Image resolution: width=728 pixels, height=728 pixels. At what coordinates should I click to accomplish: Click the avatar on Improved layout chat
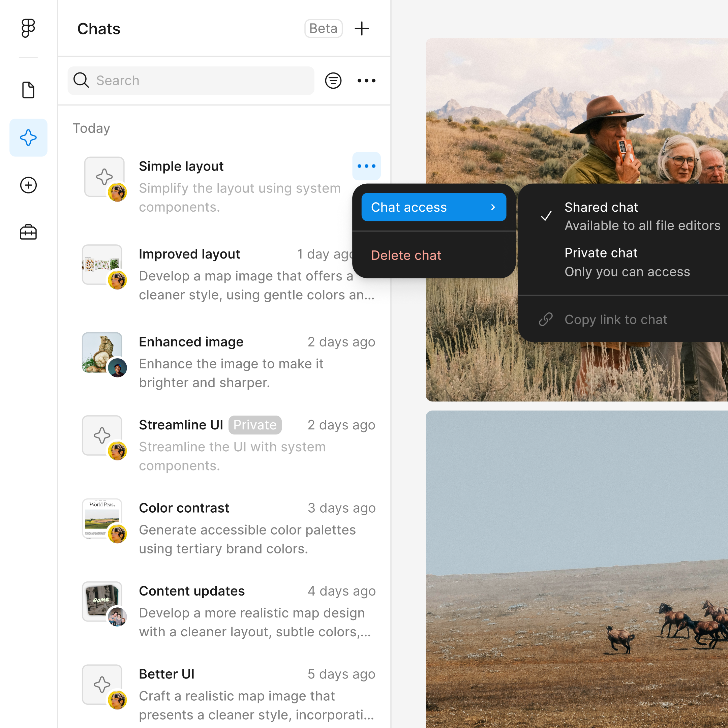tap(117, 280)
